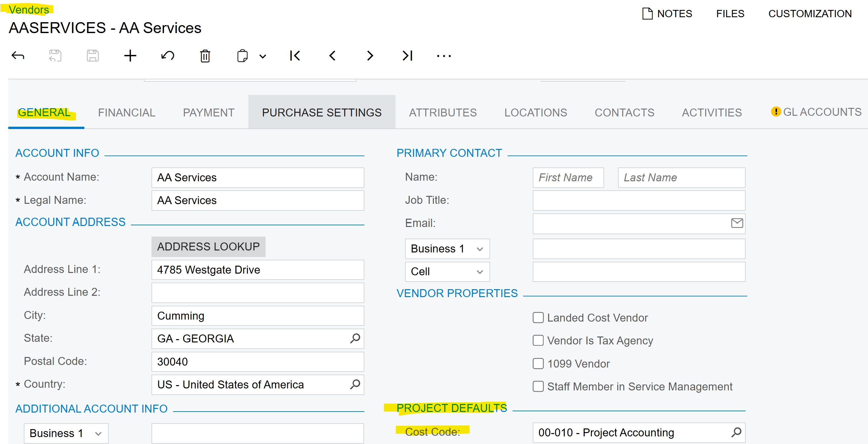Viewport: 868px width, 444px height.
Task: Click the Postal Code input field
Action: pos(258,362)
